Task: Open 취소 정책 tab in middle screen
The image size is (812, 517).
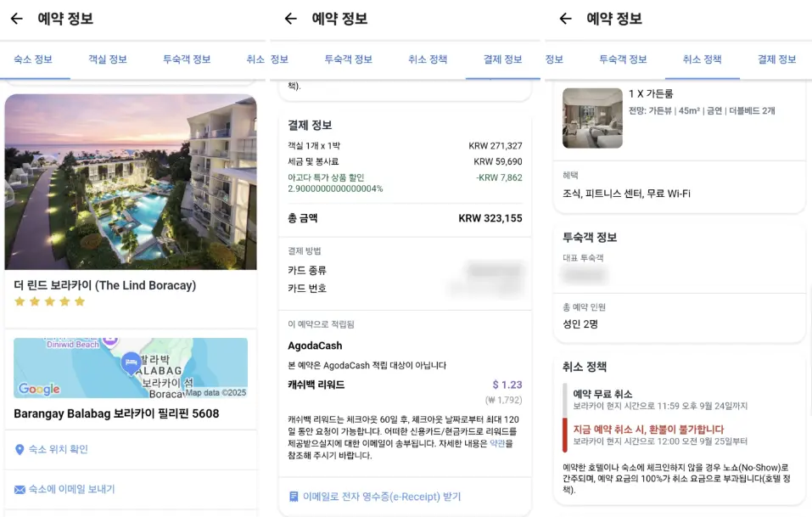Action: [x=428, y=59]
